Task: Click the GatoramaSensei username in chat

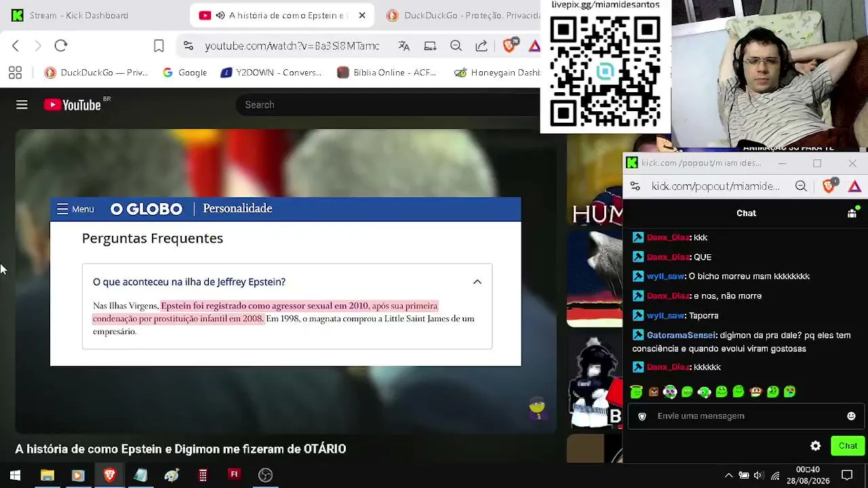Action: [x=682, y=335]
